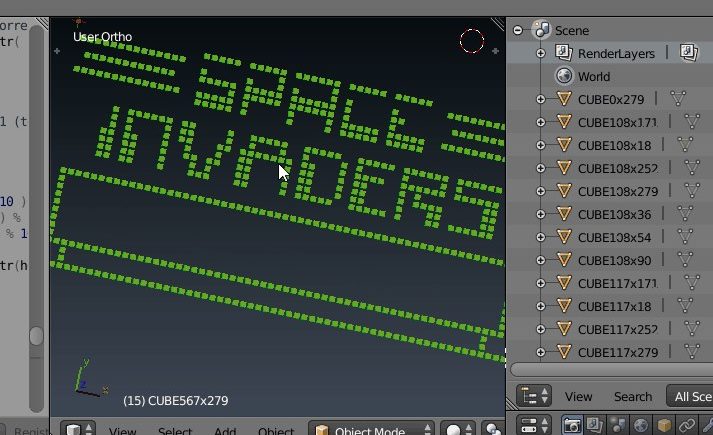Click the plus to open the tool shelf
This screenshot has width=713, height=435.
tap(57, 51)
